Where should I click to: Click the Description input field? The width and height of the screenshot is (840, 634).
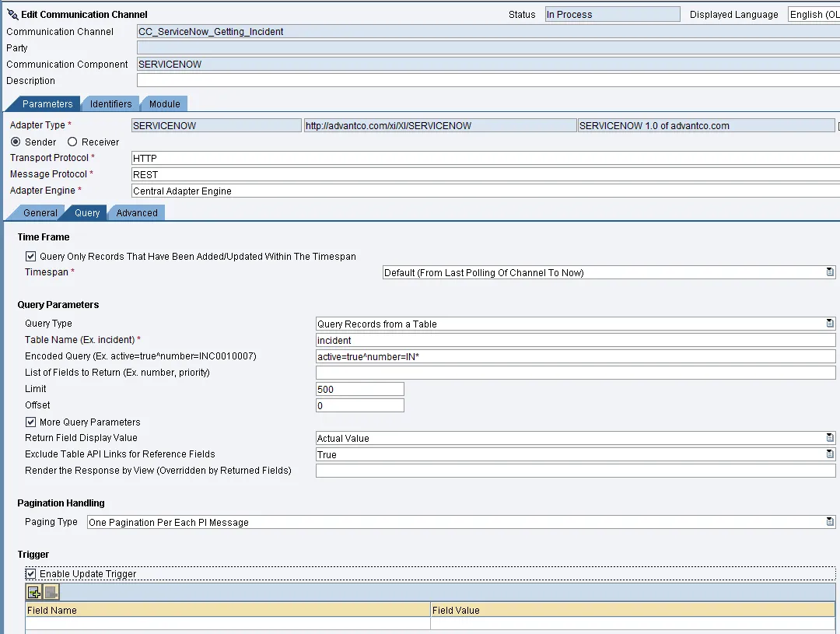pos(488,80)
